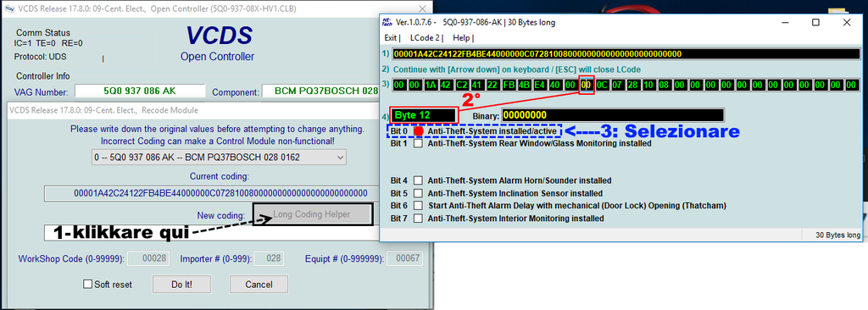Tick Bit 7 Interior Monitoring installed
Screen dimensions: 868x310
pos(419,219)
